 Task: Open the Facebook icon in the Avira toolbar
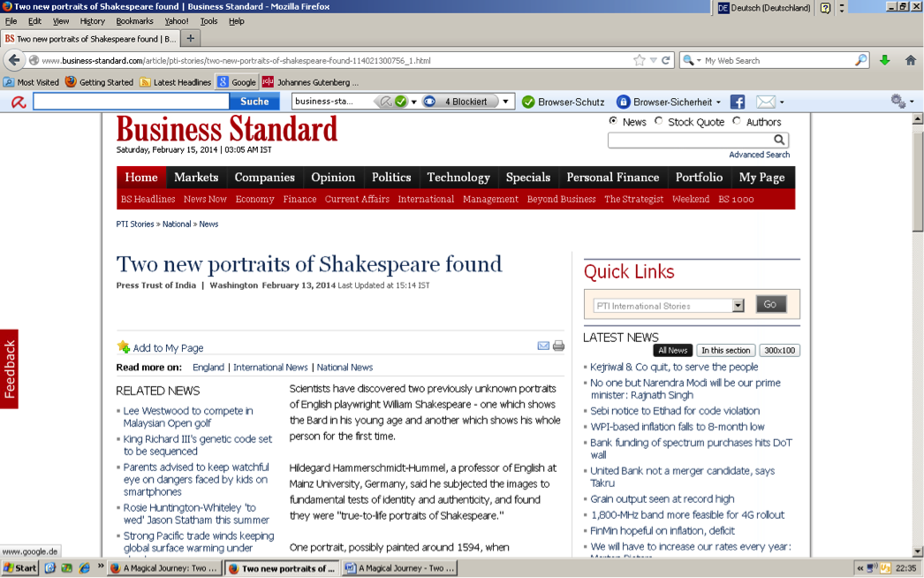(738, 102)
